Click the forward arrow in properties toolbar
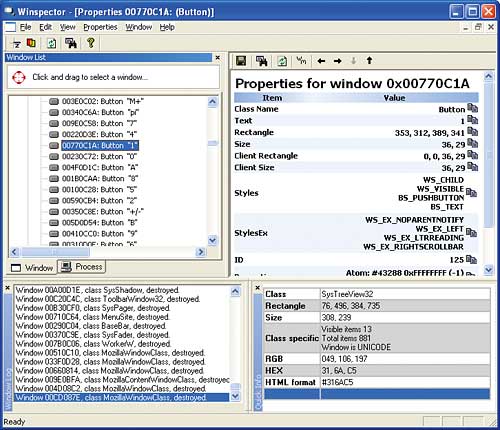Screen dimensions: 500x430 [x=337, y=61]
